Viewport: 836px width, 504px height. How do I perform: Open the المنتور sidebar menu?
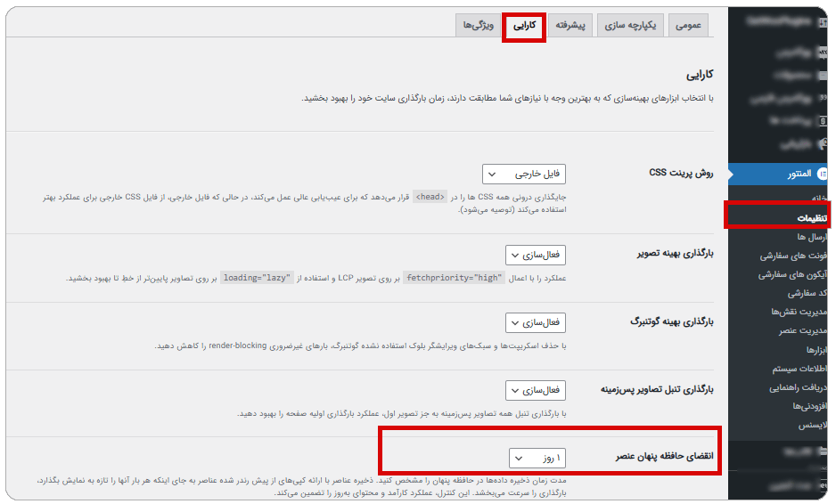[778, 174]
